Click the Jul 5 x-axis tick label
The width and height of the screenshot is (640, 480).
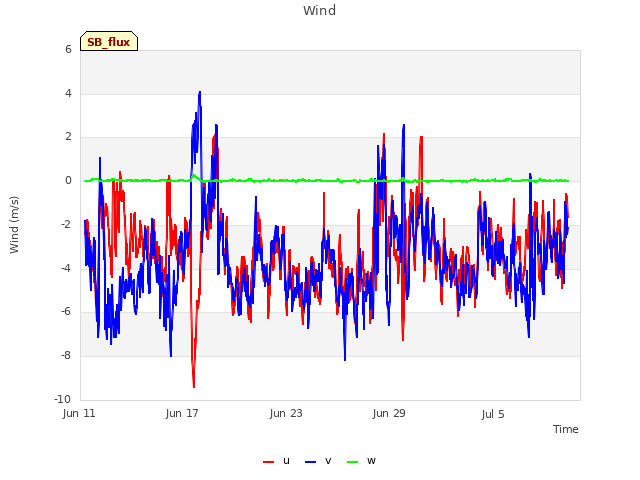[x=493, y=414]
